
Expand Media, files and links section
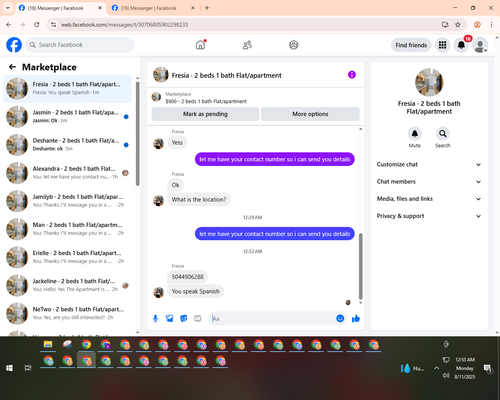coord(429,199)
